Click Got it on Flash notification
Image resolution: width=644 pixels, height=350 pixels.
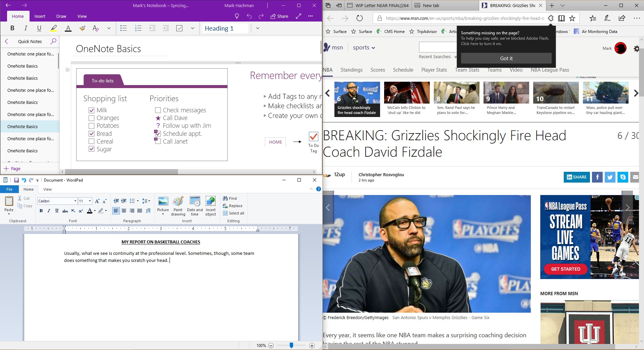506,58
